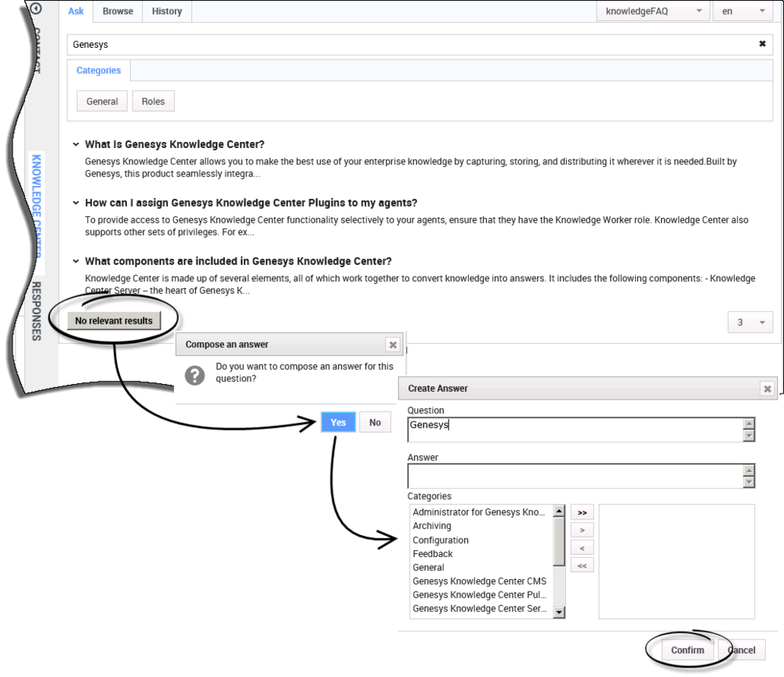Select Genesys Knowledge Center CMS category
Viewport: 784px width, 677px height.
[x=480, y=581]
